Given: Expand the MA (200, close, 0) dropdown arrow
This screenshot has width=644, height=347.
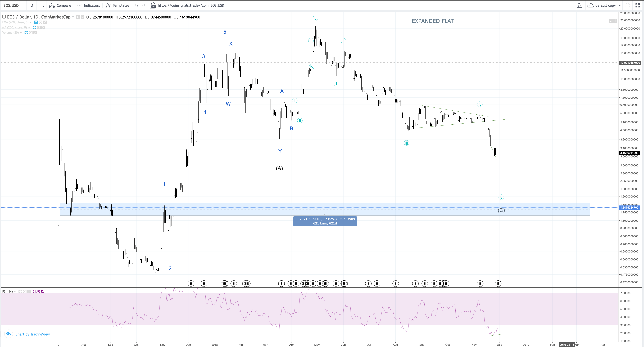Looking at the screenshot, I should tap(29, 27).
